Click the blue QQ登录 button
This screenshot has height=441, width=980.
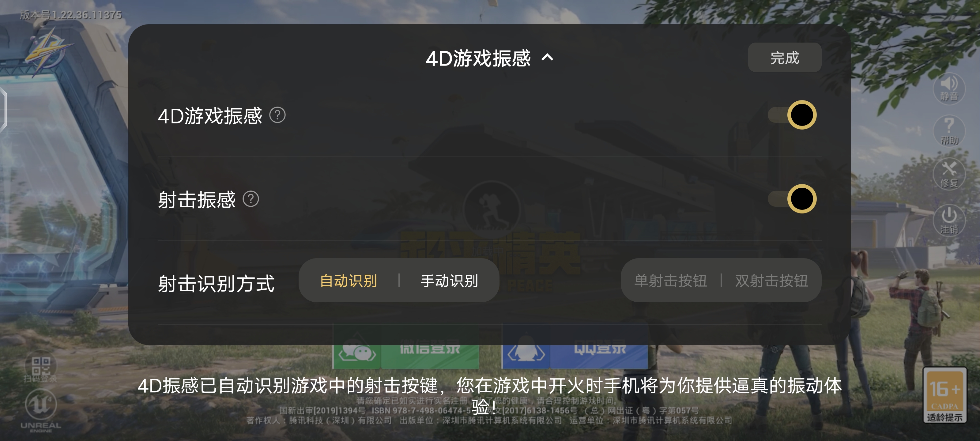[x=575, y=356]
